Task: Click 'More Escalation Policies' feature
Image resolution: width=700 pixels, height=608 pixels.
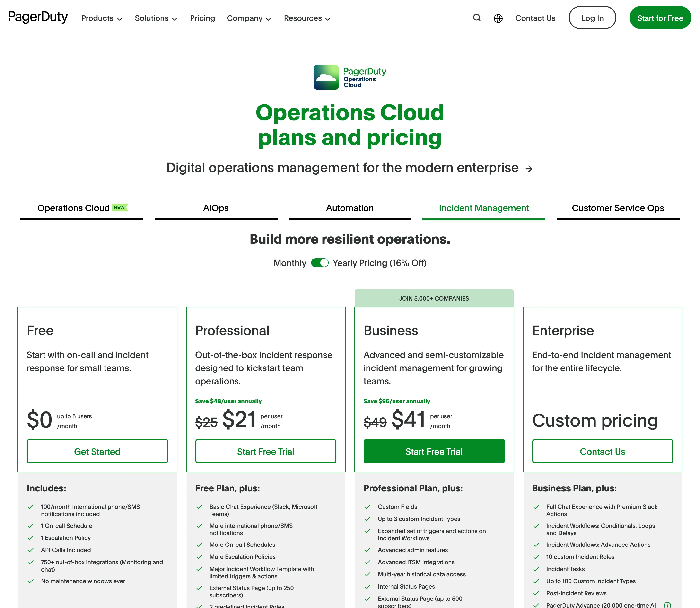Action: click(242, 557)
